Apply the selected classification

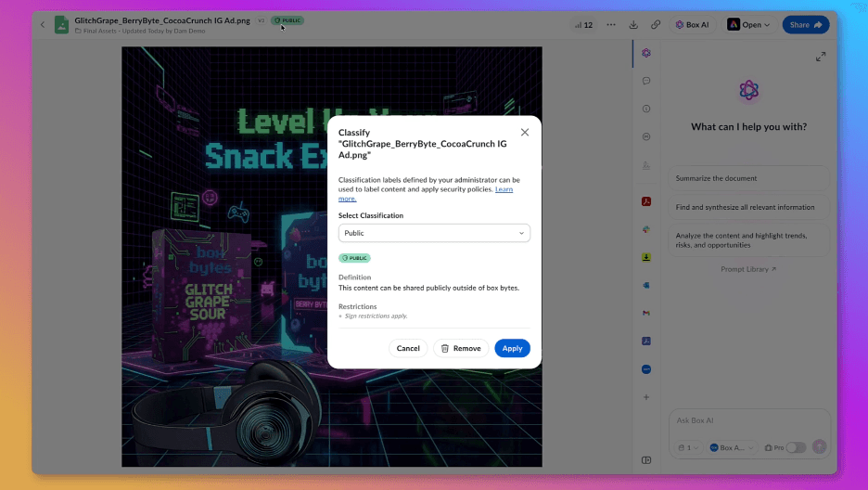pos(512,348)
